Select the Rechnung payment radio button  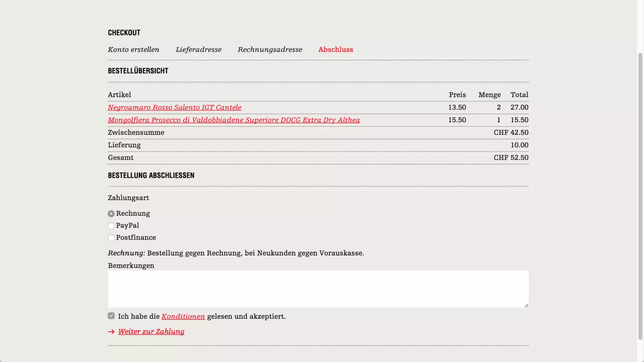111,214
